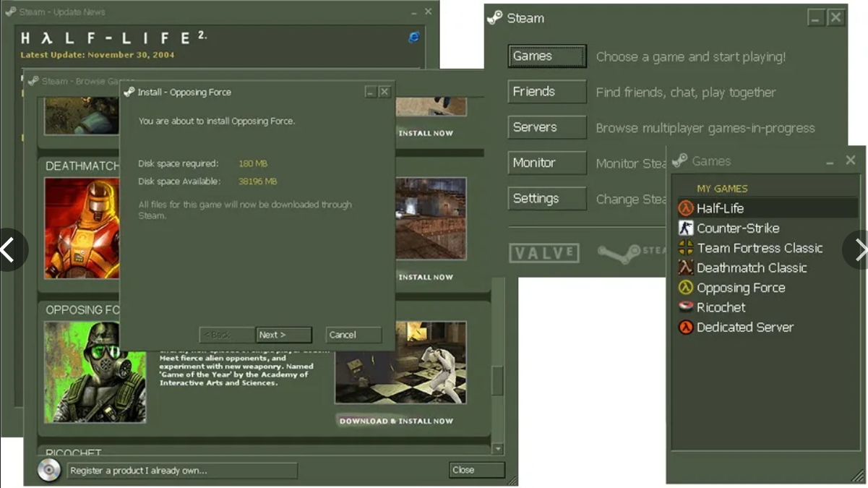This screenshot has width=868, height=488.
Task: Click the Deathmatch Classic orange suit thumbnail
Action: point(82,228)
